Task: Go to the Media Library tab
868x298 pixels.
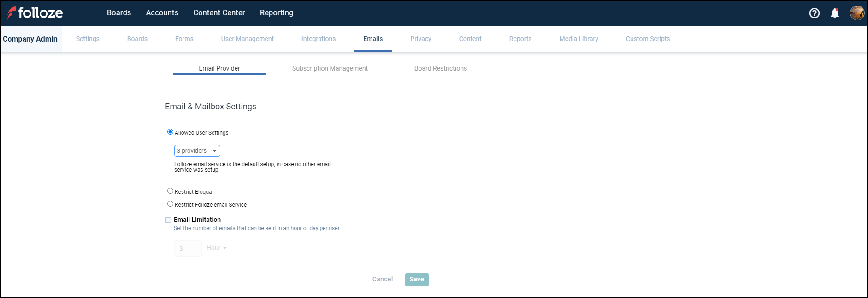Action: click(x=579, y=39)
